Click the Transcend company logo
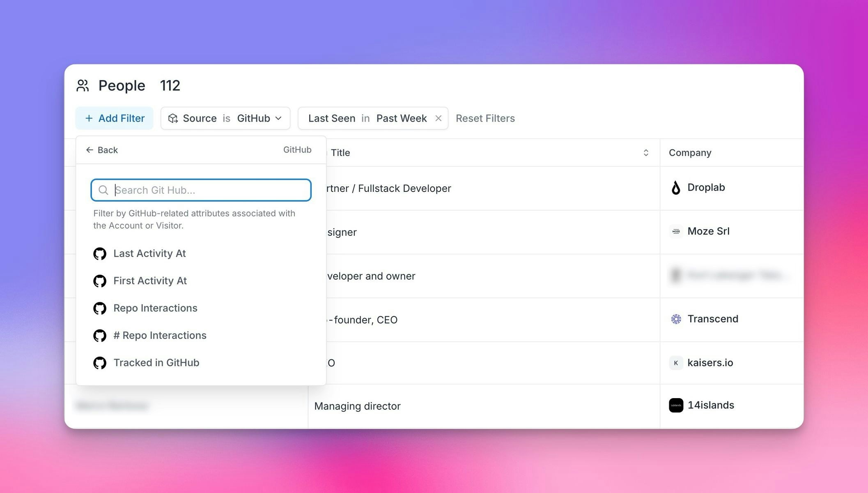868x493 pixels. tap(676, 319)
